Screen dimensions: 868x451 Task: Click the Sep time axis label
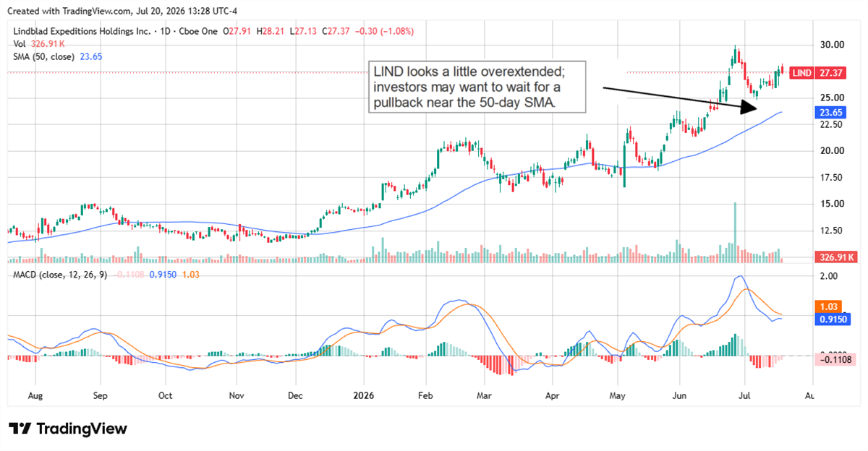pyautogui.click(x=101, y=396)
